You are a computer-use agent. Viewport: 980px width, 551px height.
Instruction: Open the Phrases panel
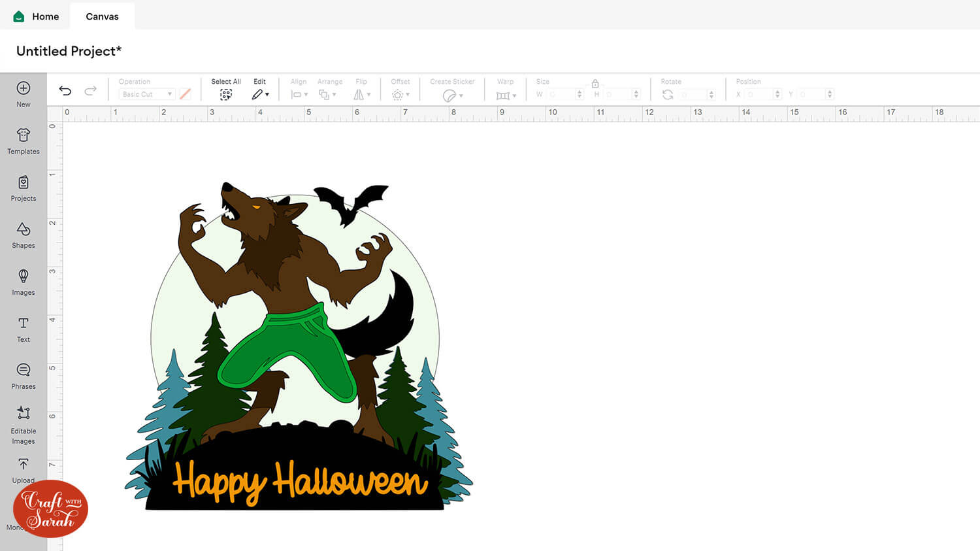(23, 376)
